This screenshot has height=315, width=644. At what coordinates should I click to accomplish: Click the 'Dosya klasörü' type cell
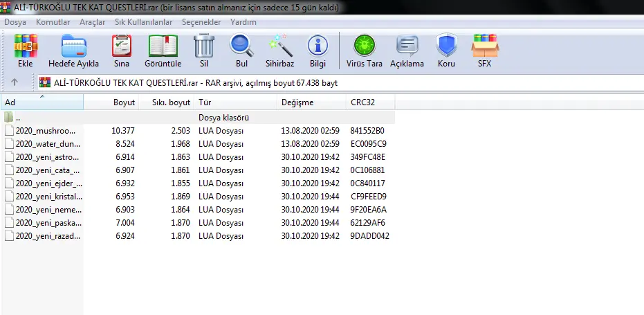[224, 118]
